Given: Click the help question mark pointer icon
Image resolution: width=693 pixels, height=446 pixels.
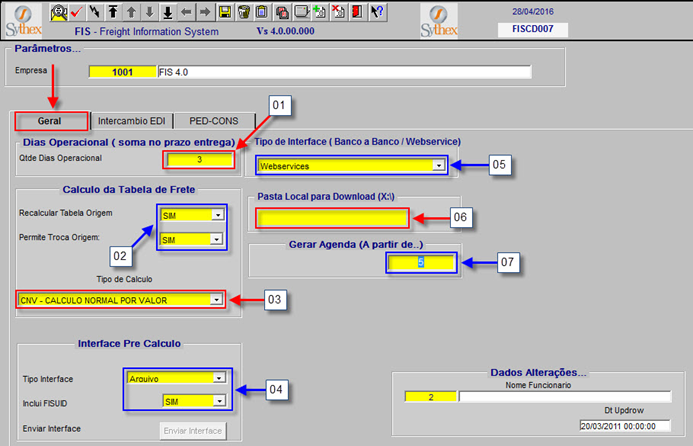Looking at the screenshot, I should pos(376,12).
